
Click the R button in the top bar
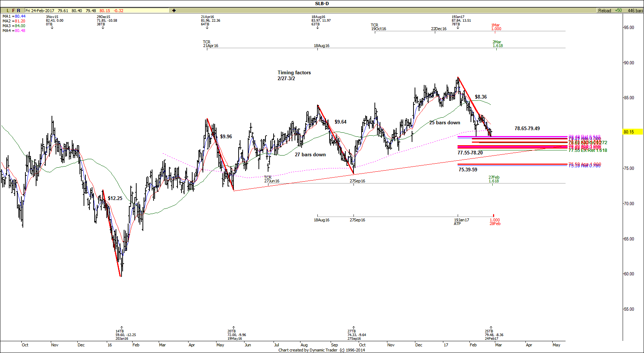[19, 11]
